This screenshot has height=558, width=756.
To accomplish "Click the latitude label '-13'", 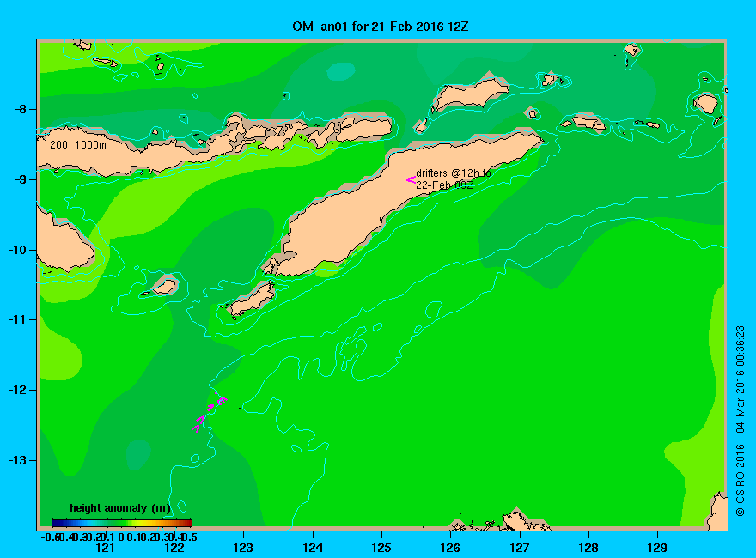I will point(18,460).
